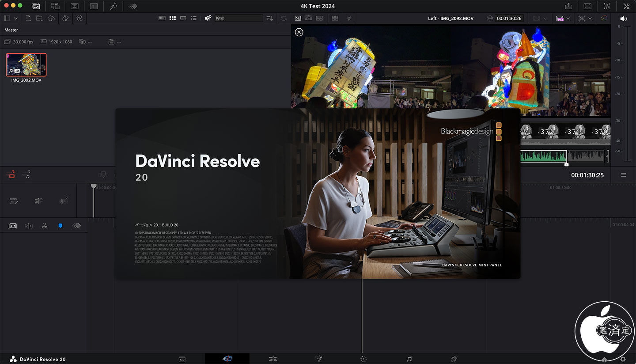Select the scissors cut tool
The height and width of the screenshot is (364, 636).
tap(45, 226)
